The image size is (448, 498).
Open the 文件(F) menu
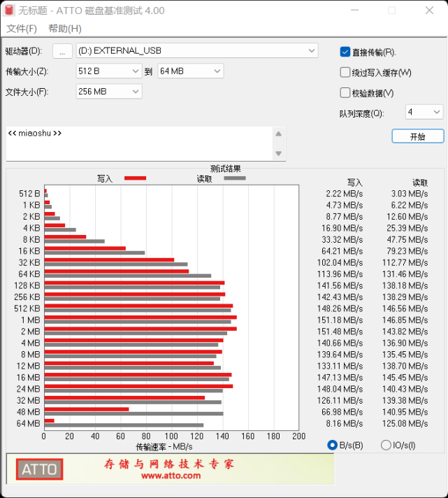22,29
